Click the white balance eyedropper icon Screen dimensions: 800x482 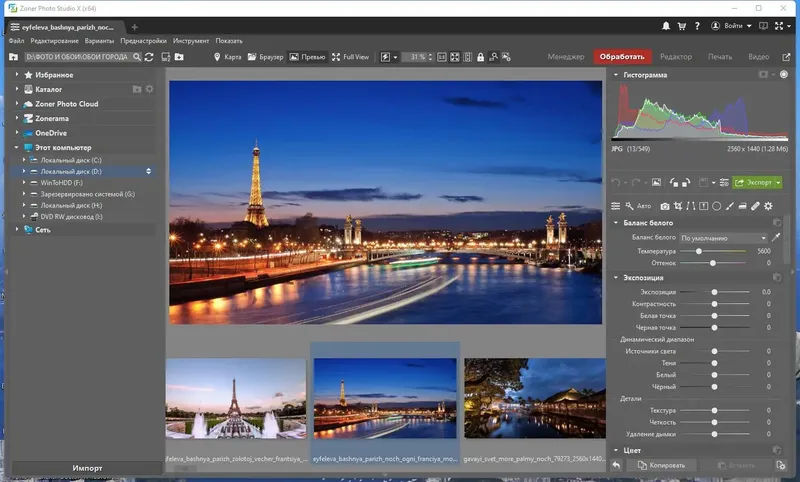776,238
